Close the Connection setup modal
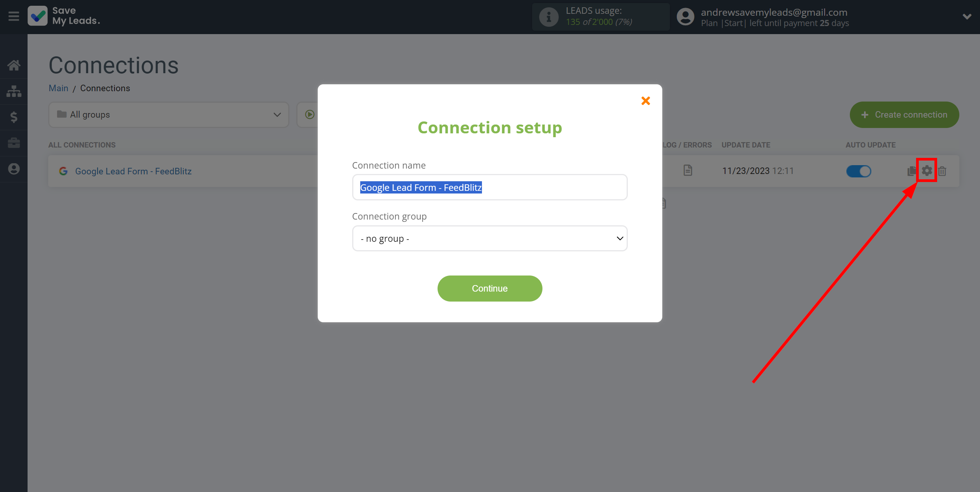Screen dimensions: 980x492 pos(645,100)
